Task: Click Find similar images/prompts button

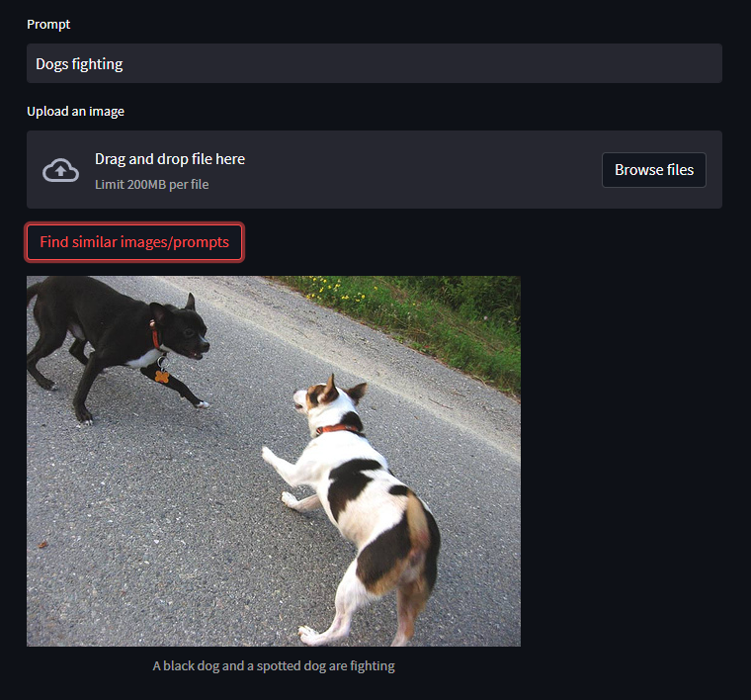Action: (134, 242)
